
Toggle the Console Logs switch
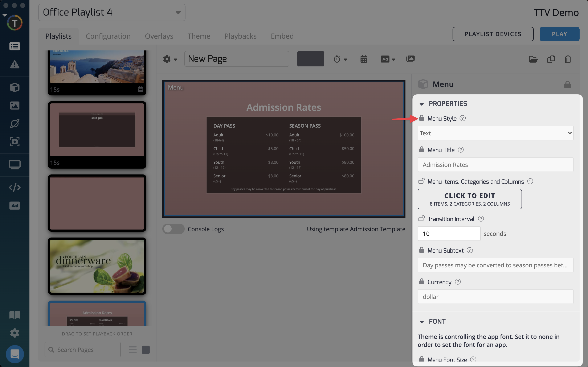(x=173, y=229)
